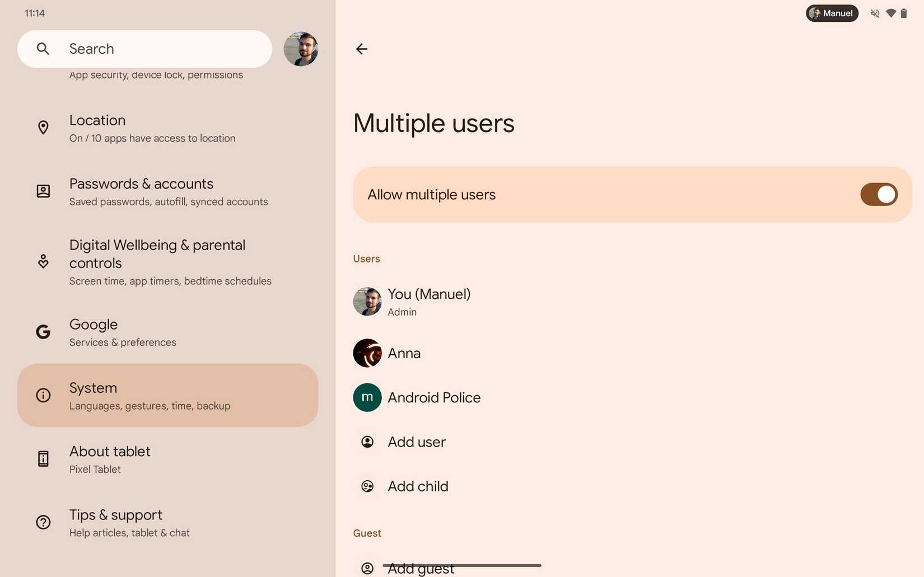The image size is (924, 577).
Task: Tap the Manuel user chip in status bar
Action: click(832, 13)
